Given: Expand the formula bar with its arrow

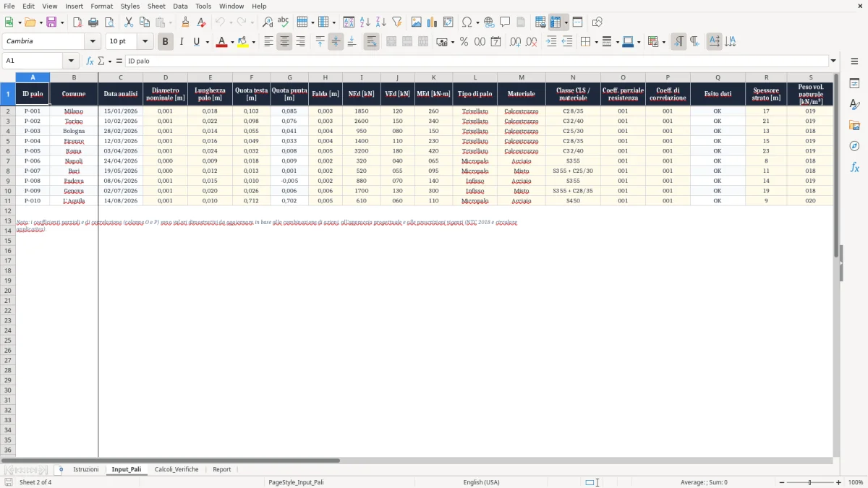Looking at the screenshot, I should (x=833, y=61).
